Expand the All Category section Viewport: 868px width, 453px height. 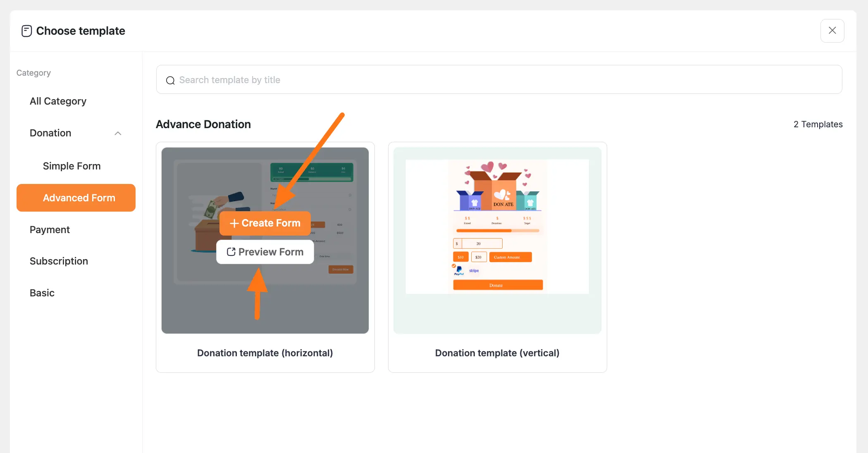[x=58, y=101]
